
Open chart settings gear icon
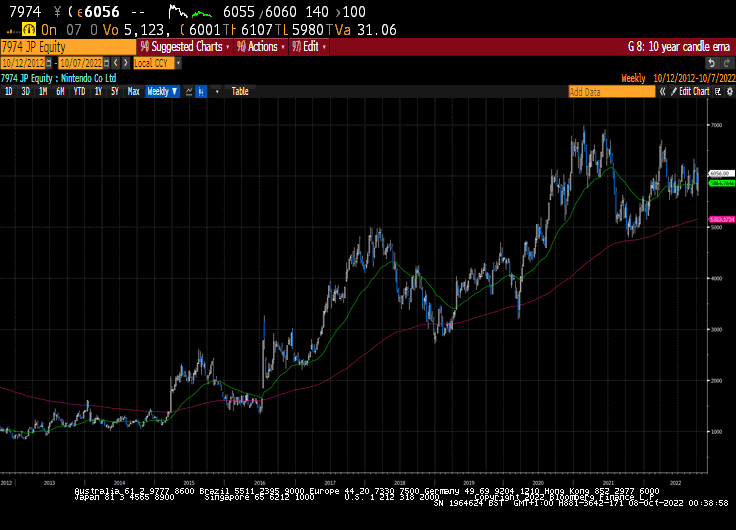pyautogui.click(x=730, y=92)
